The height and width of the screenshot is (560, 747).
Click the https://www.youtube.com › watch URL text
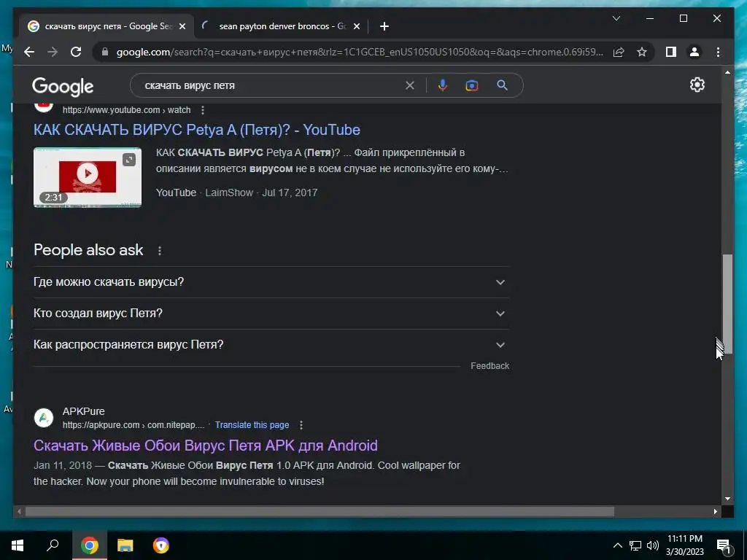[126, 110]
